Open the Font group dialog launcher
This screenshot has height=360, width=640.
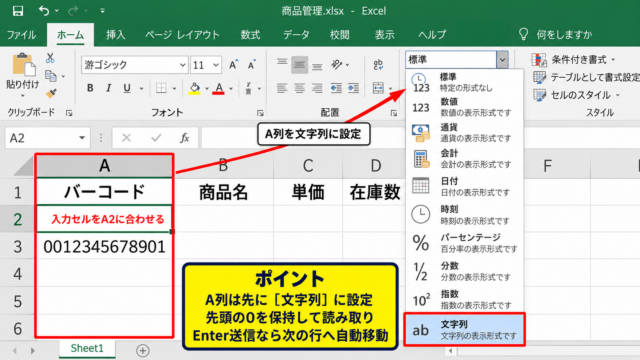point(260,113)
